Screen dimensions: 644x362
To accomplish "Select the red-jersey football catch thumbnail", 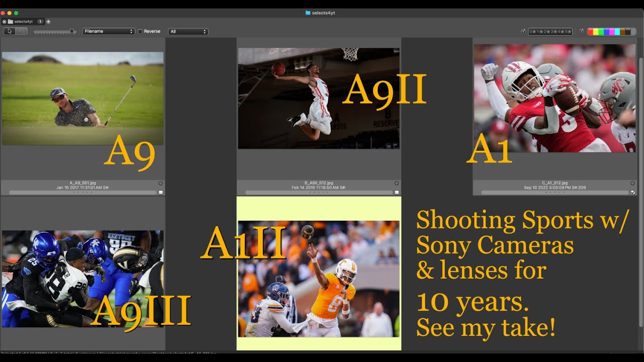I will pos(554,99).
